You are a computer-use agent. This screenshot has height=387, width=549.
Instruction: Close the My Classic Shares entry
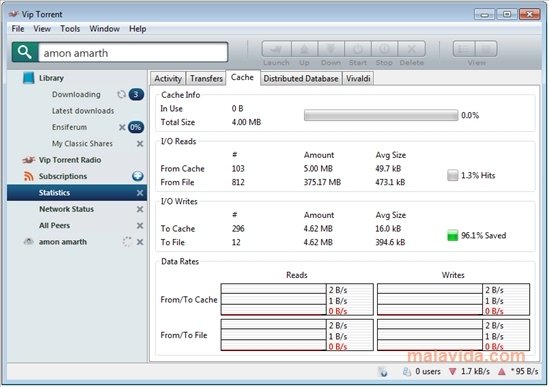point(140,144)
